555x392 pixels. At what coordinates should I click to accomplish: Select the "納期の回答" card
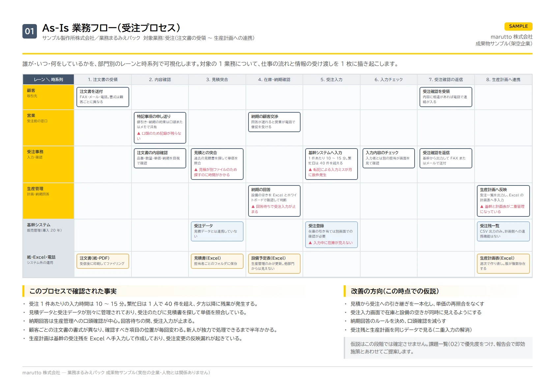coord(274,201)
